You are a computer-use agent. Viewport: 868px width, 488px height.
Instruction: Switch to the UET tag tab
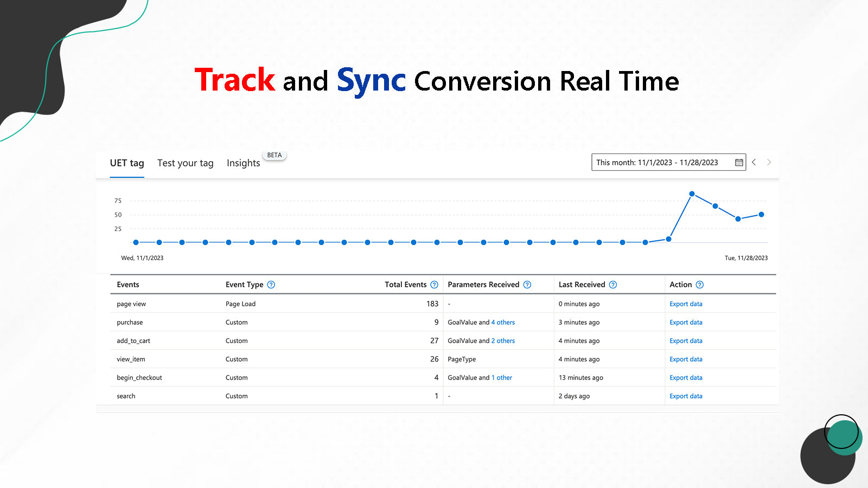pyautogui.click(x=127, y=163)
